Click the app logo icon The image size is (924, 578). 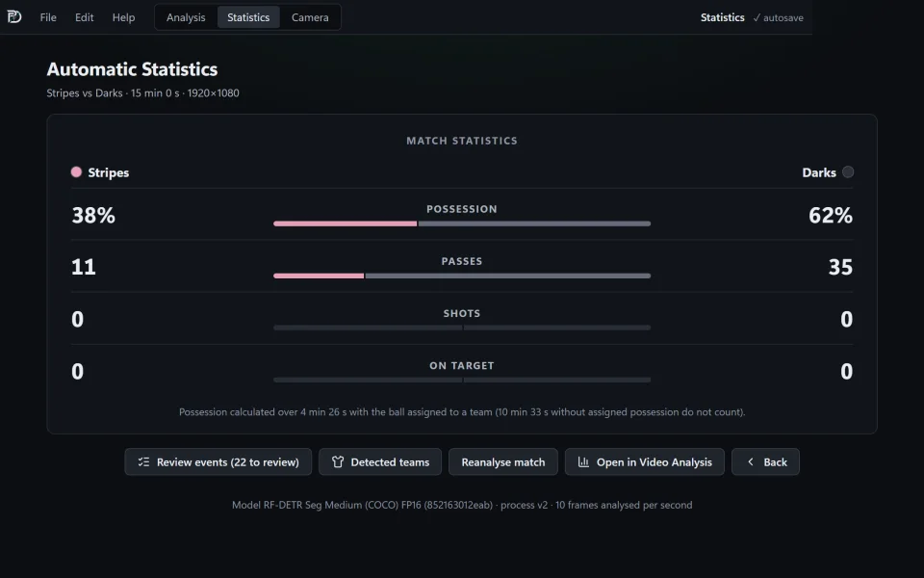coord(14,17)
